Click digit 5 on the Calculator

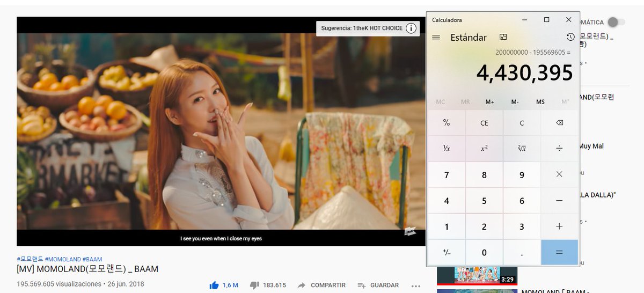[484, 201]
